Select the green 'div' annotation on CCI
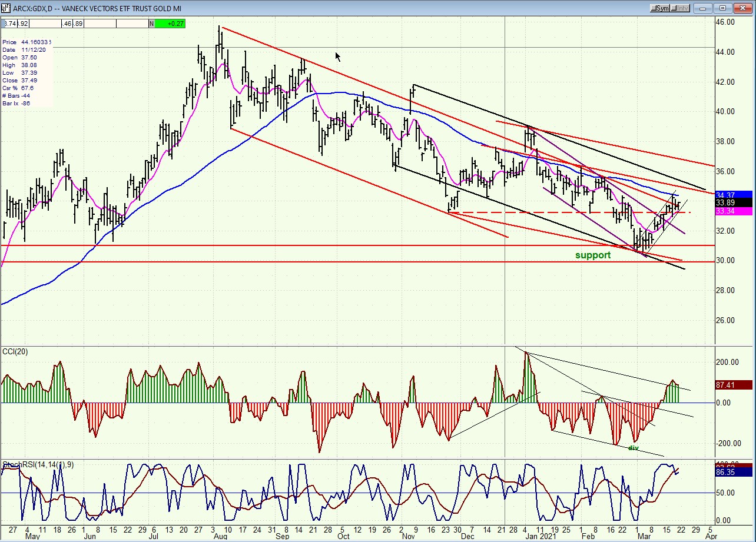 [x=633, y=448]
